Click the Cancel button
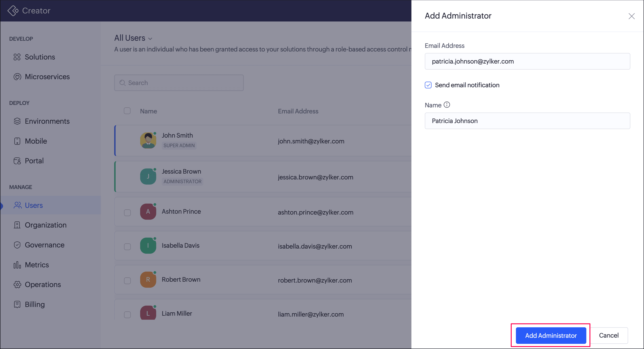Image resolution: width=644 pixels, height=349 pixels. click(608, 336)
